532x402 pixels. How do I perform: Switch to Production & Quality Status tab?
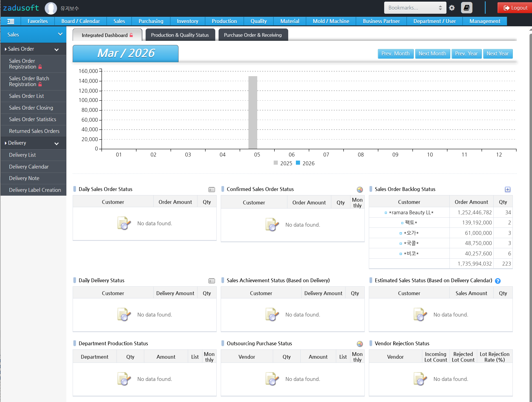point(180,35)
